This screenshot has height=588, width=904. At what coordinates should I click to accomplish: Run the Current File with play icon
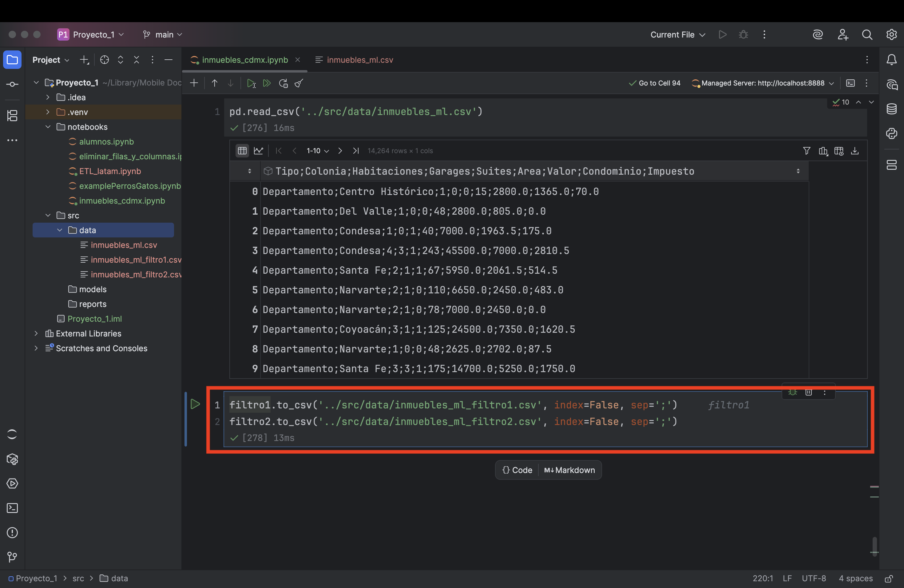[x=723, y=34]
